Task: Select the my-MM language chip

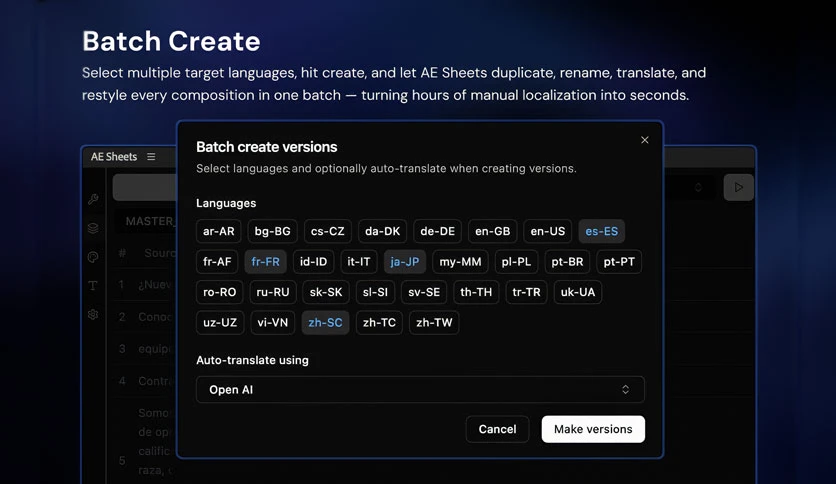Action: click(x=460, y=262)
